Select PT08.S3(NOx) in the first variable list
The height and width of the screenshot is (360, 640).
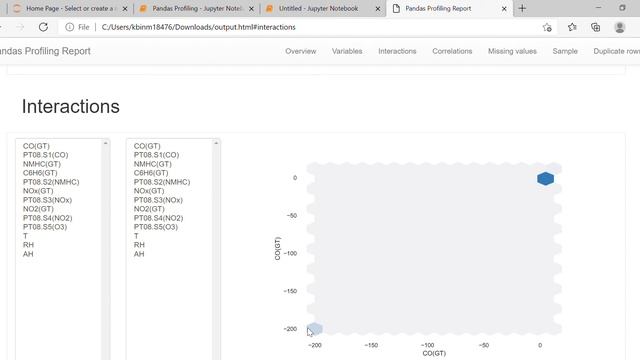click(47, 200)
